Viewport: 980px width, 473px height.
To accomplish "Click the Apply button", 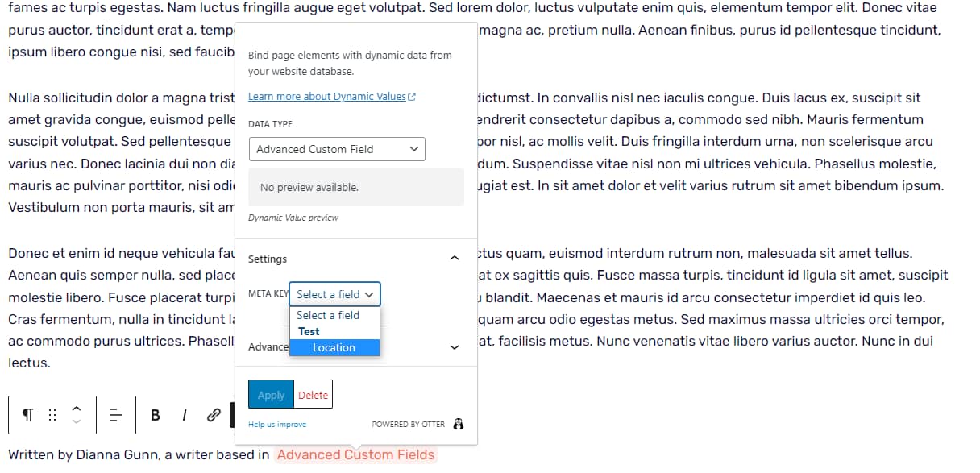I will [270, 394].
